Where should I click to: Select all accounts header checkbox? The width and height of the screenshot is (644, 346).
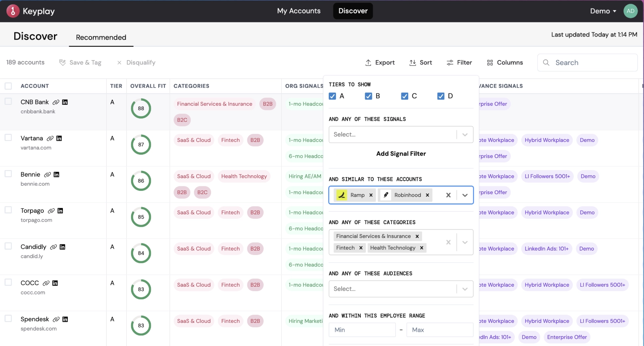click(x=8, y=86)
